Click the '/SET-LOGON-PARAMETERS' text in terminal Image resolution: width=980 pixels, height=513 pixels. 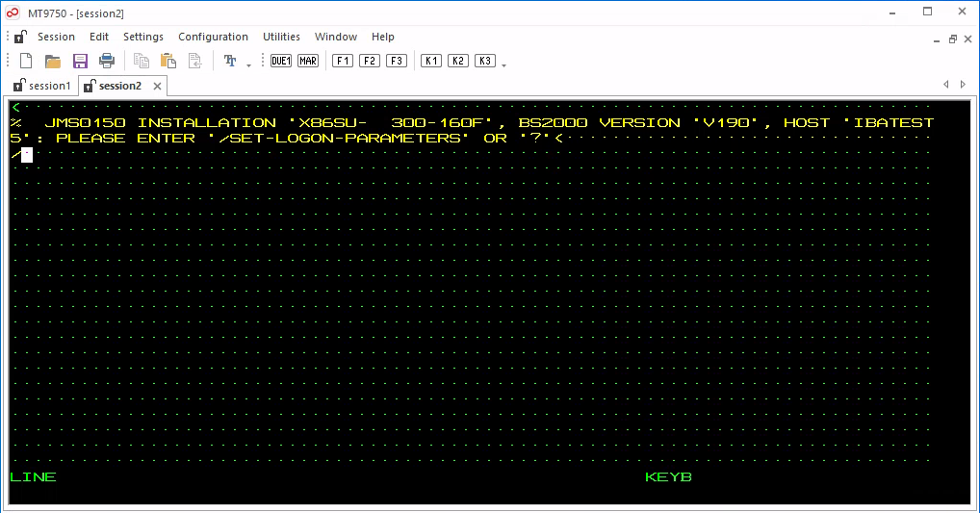point(341,138)
